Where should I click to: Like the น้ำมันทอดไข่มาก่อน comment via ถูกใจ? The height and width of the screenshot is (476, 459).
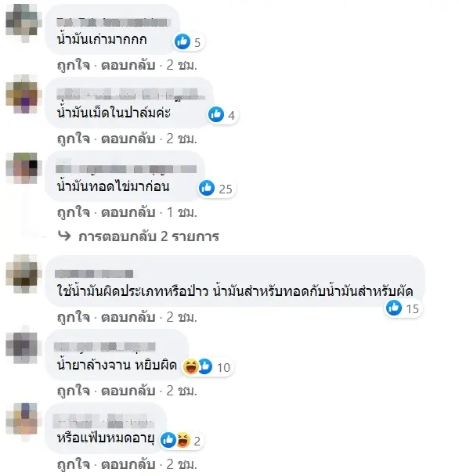74,212
